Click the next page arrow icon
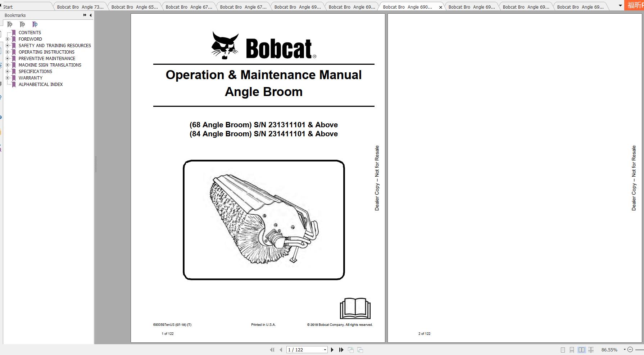This screenshot has height=355, width=644. (x=332, y=350)
